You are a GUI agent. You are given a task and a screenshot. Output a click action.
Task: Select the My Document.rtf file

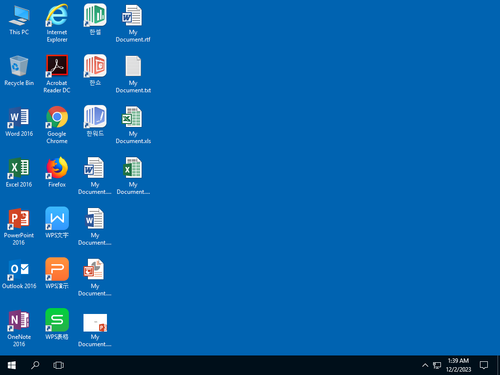click(133, 23)
